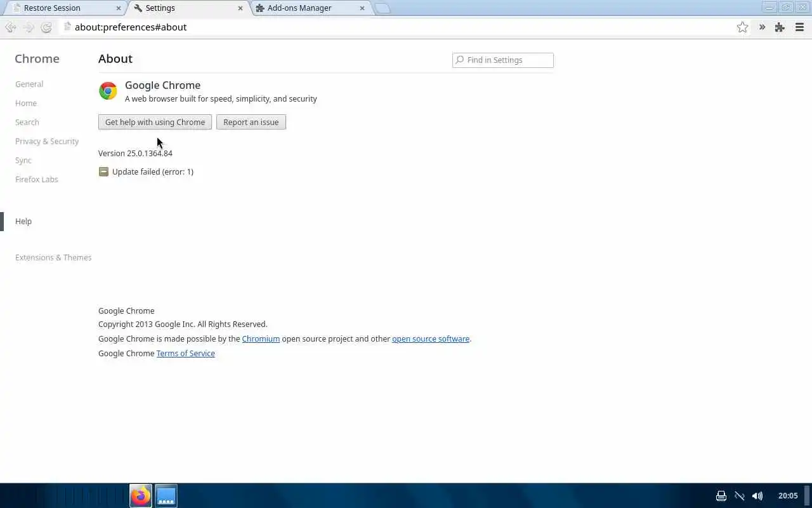
Task: Click the printer tray icon
Action: [721, 496]
